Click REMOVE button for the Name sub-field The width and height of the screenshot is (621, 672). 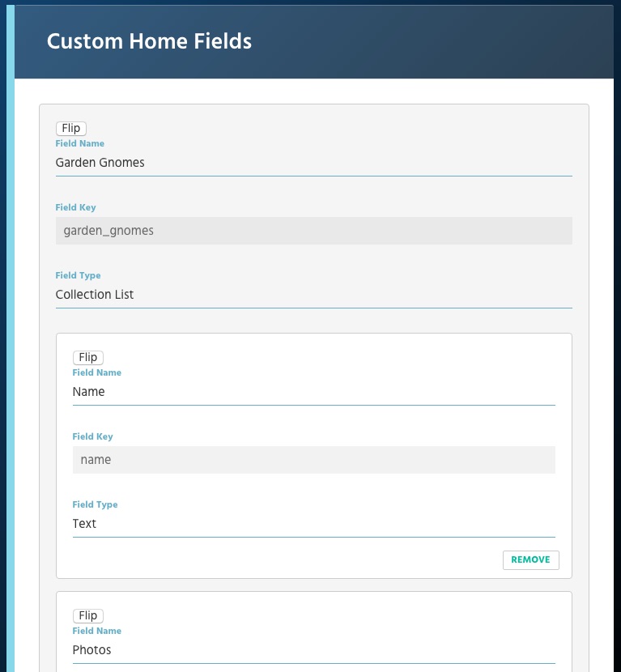tap(530, 559)
